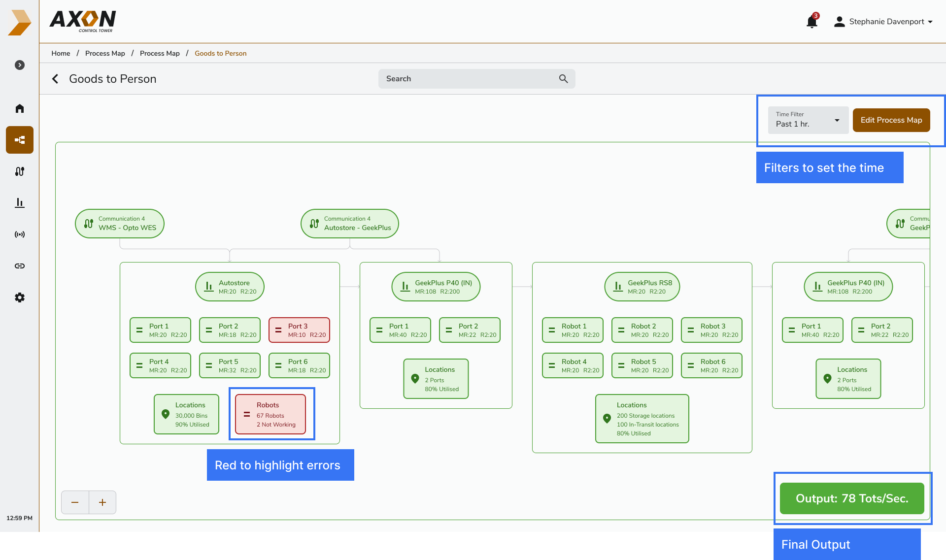
Task: Select Autostore Port 6 card
Action: coord(299,365)
